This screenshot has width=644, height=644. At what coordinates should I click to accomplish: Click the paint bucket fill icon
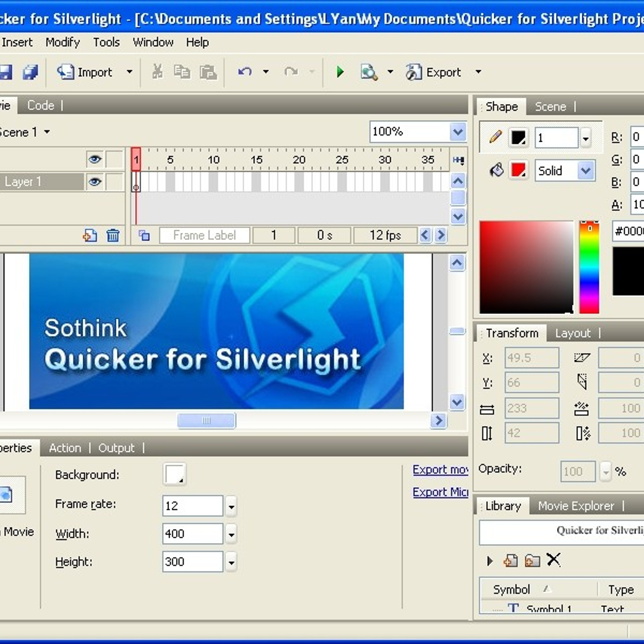[496, 171]
